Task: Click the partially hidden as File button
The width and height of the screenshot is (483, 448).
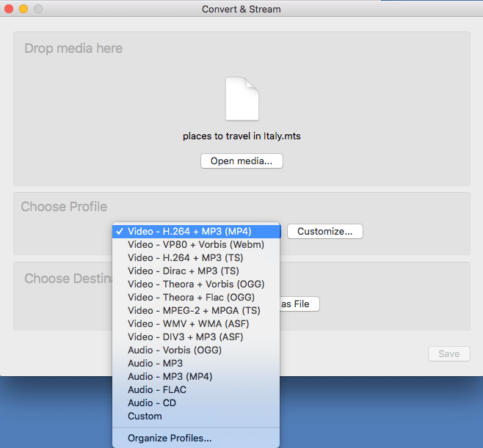Action: 299,304
